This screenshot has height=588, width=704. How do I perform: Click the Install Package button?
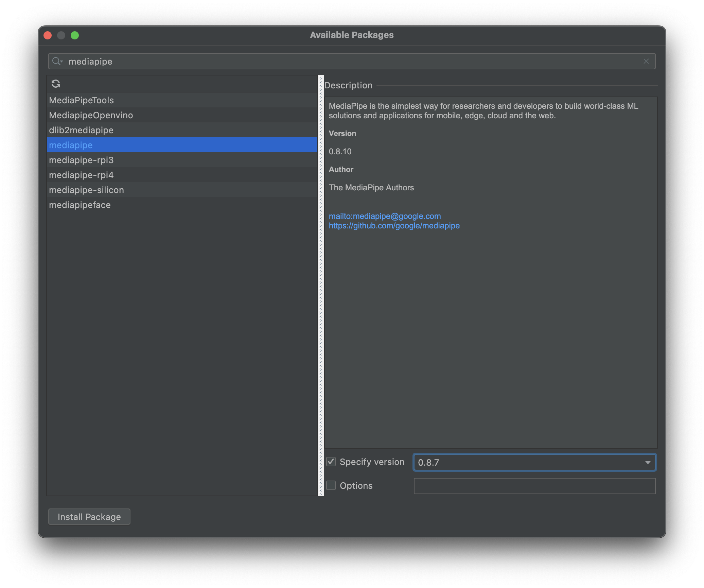click(x=89, y=517)
